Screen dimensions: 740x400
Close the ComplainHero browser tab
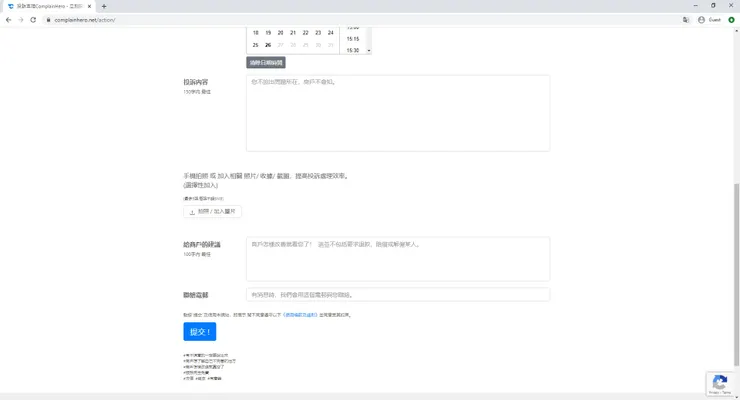(x=89, y=7)
